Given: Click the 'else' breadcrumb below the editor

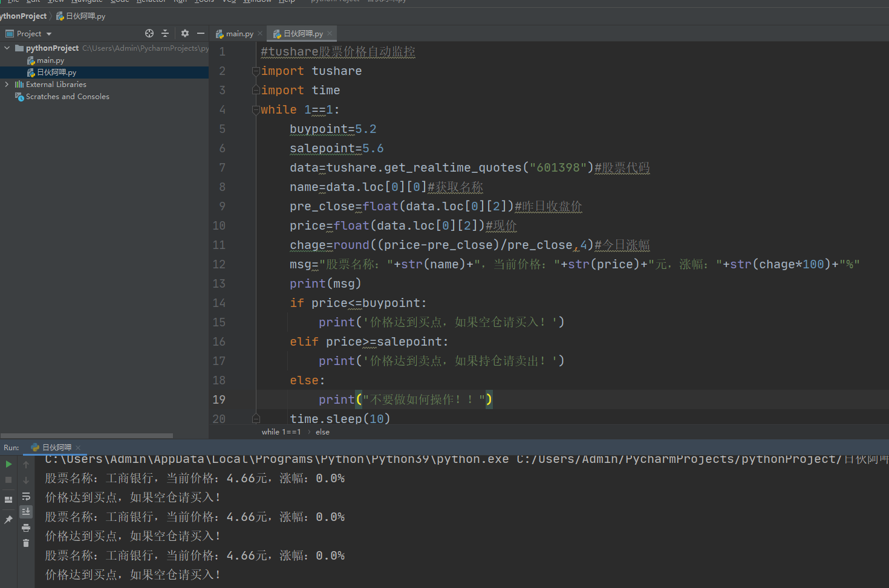Looking at the screenshot, I should 322,432.
